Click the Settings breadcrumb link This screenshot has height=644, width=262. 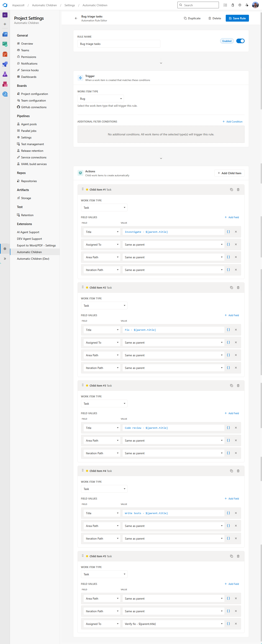70,5
